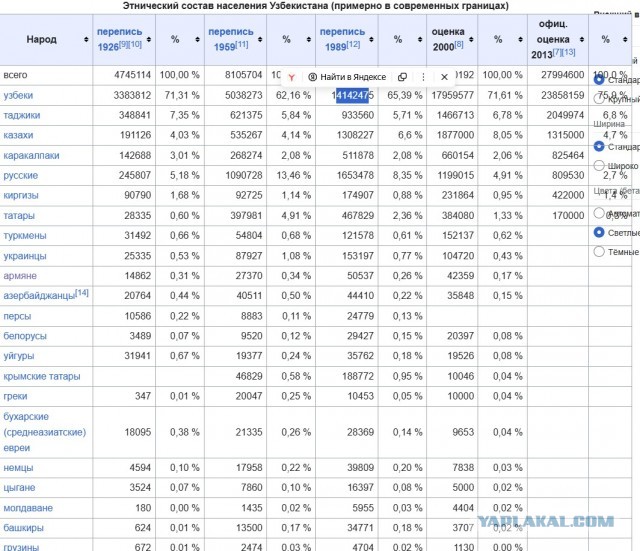Open the казахи link

pos(18,135)
